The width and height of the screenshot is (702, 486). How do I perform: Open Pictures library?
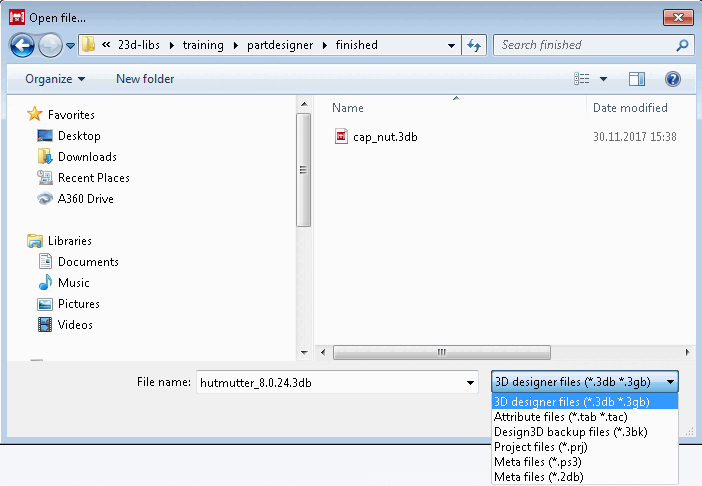69,304
